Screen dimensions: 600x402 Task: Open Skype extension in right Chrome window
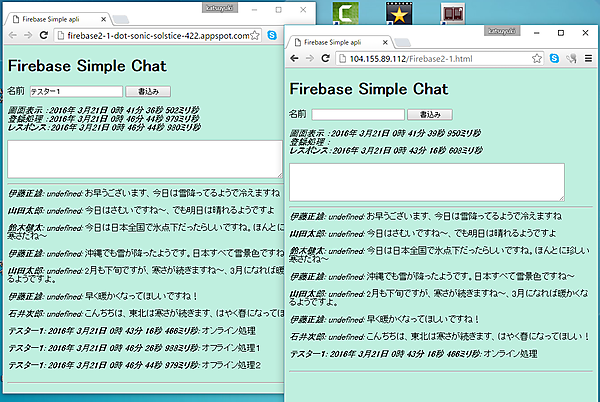(x=554, y=58)
